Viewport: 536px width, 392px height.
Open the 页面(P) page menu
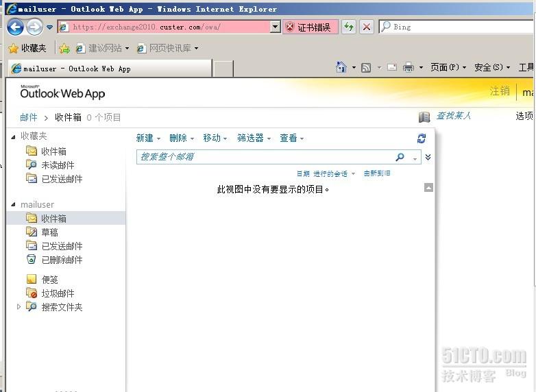[x=448, y=67]
